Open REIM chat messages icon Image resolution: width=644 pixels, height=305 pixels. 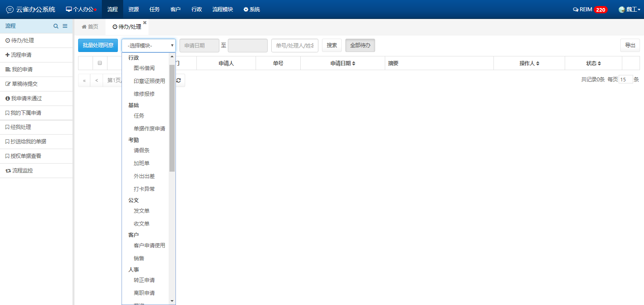pos(576,10)
